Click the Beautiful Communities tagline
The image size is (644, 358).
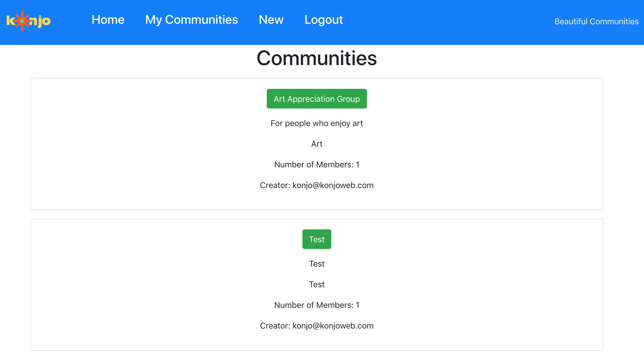click(597, 21)
